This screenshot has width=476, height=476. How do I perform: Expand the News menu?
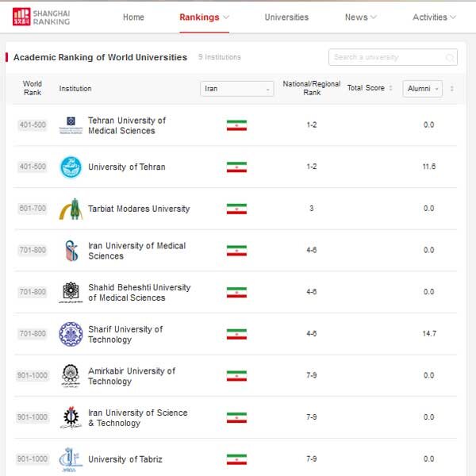click(x=361, y=17)
